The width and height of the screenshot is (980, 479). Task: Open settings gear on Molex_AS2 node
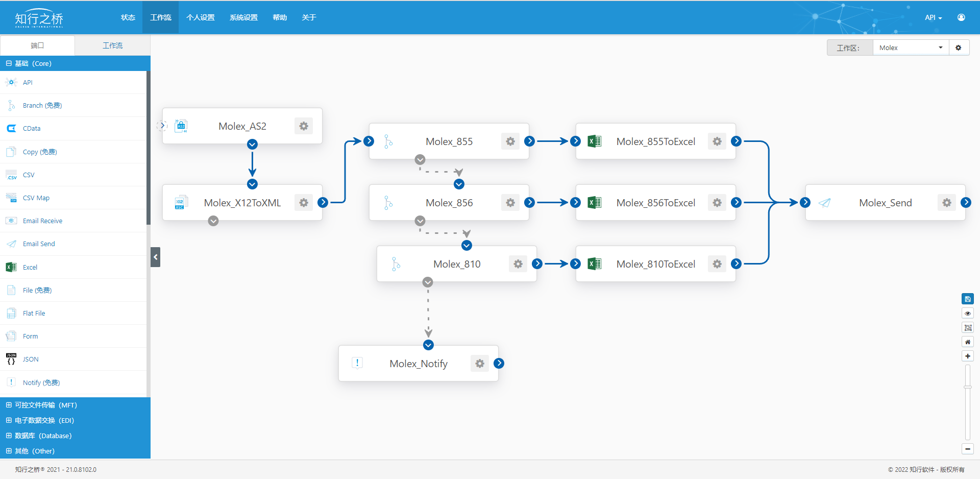pyautogui.click(x=304, y=126)
